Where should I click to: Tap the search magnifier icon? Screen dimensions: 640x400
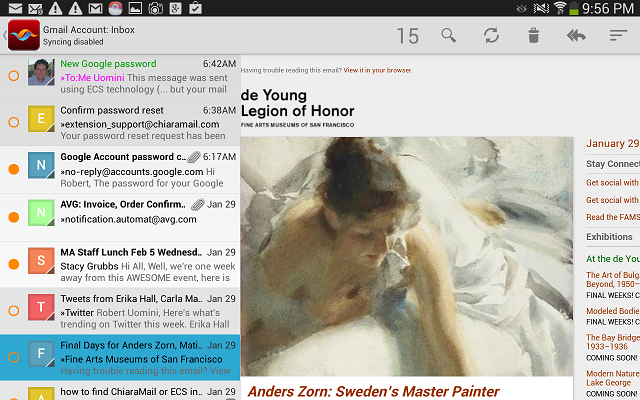pos(448,36)
